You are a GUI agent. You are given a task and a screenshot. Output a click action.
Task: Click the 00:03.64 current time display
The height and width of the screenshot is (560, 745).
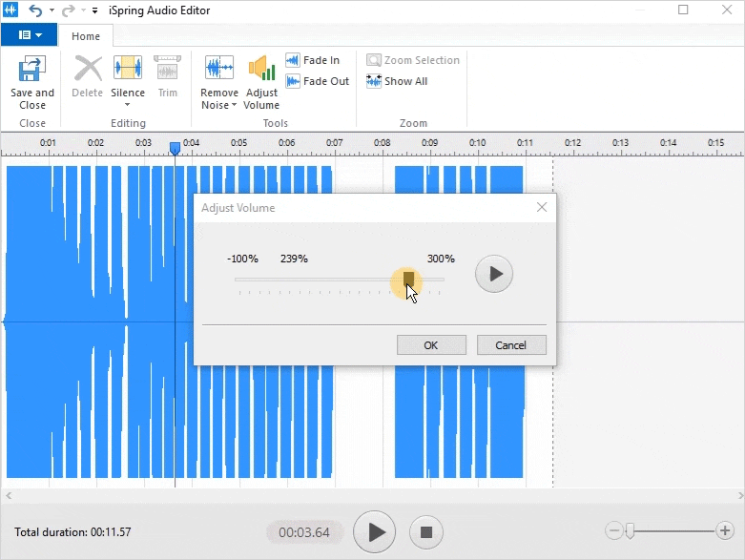click(304, 532)
